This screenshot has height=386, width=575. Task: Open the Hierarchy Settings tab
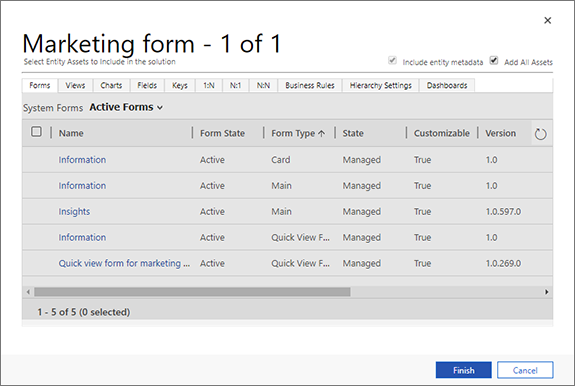pyautogui.click(x=381, y=85)
